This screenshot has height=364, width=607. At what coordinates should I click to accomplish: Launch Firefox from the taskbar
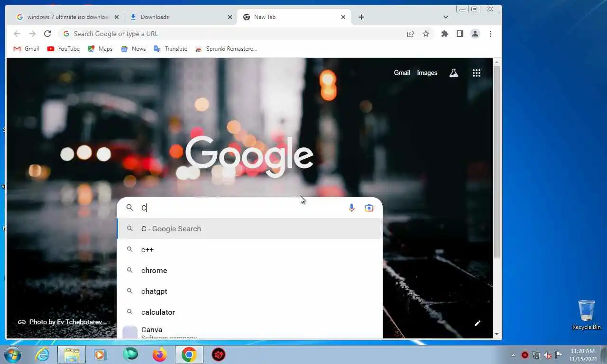[160, 355]
